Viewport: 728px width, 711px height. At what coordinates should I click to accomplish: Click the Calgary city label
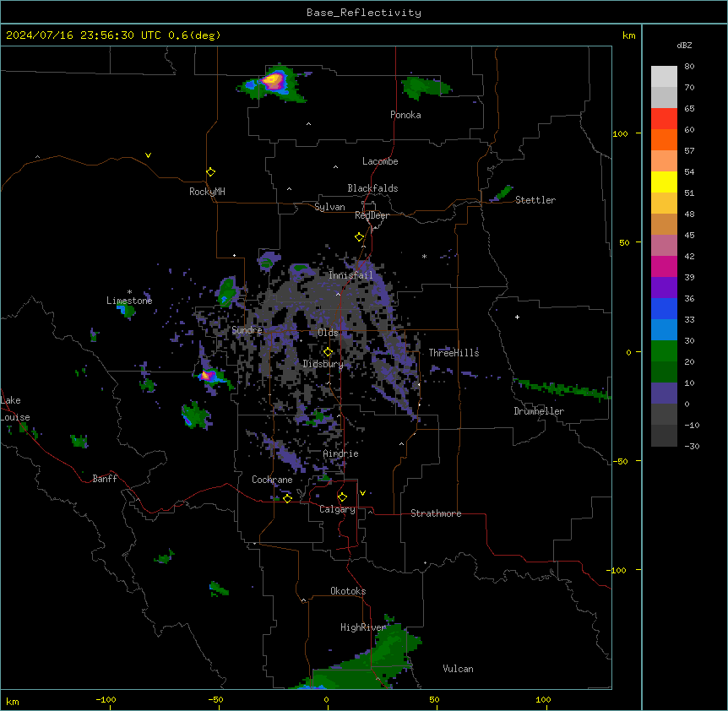[337, 509]
